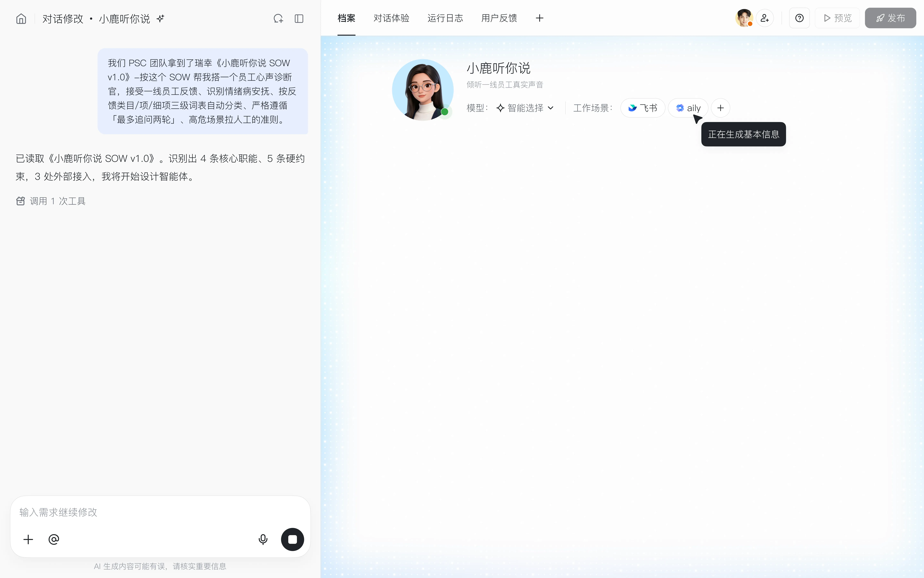Add attachment with plus icon in input
Image resolution: width=924 pixels, height=578 pixels.
pos(28,539)
